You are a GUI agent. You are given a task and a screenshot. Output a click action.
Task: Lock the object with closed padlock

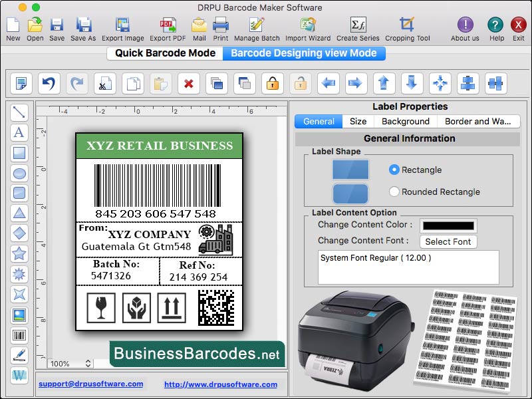tap(273, 83)
